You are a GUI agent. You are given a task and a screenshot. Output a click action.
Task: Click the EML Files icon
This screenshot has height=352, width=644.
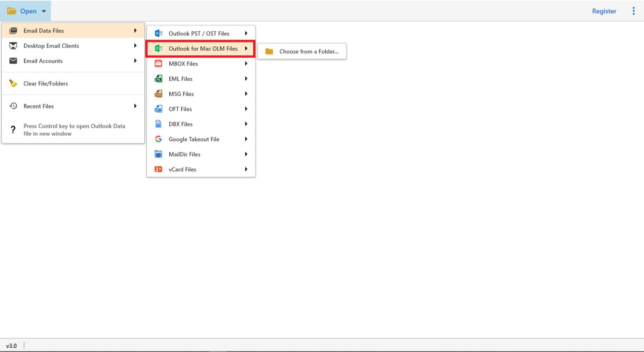(x=159, y=79)
